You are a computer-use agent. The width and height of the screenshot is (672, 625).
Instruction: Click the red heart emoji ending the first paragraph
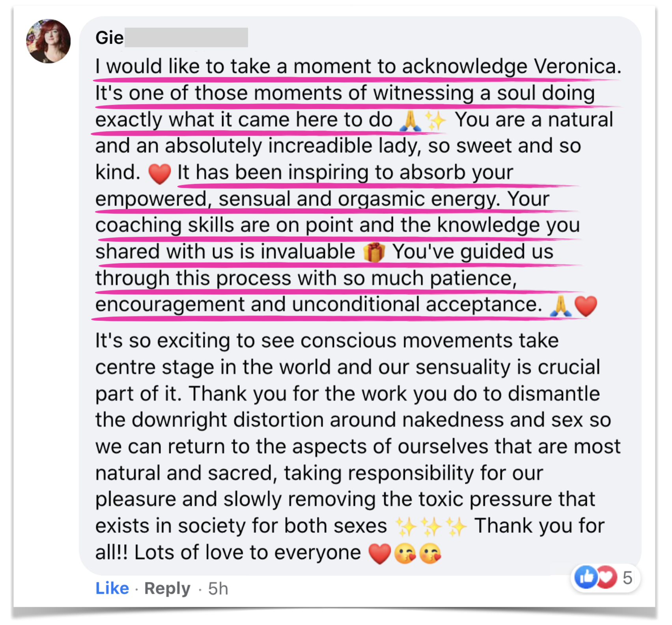[586, 306]
